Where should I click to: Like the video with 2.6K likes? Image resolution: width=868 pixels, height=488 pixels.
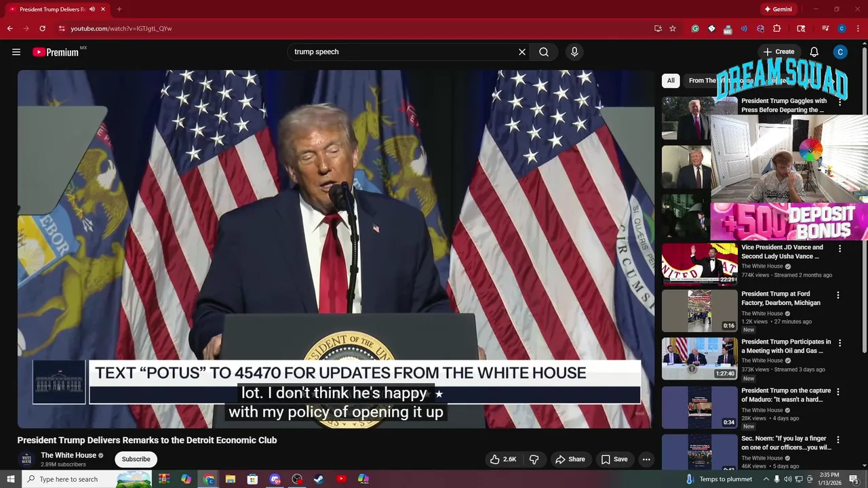tap(504, 460)
